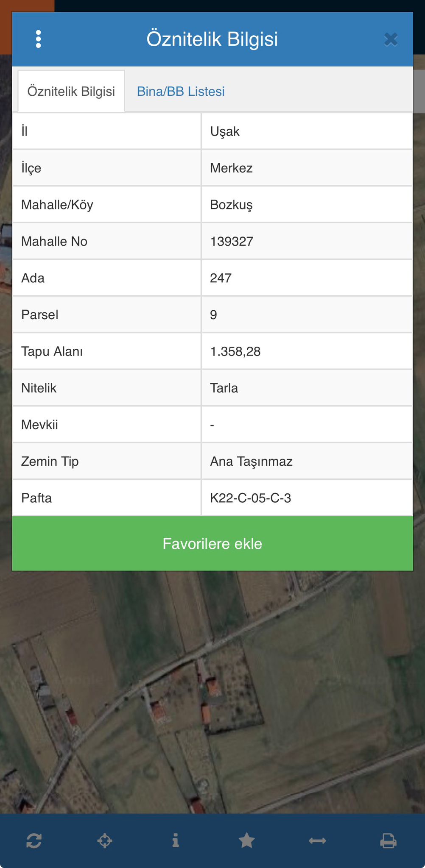Open the info icon in bottom bar
425x868 pixels.
point(176,840)
